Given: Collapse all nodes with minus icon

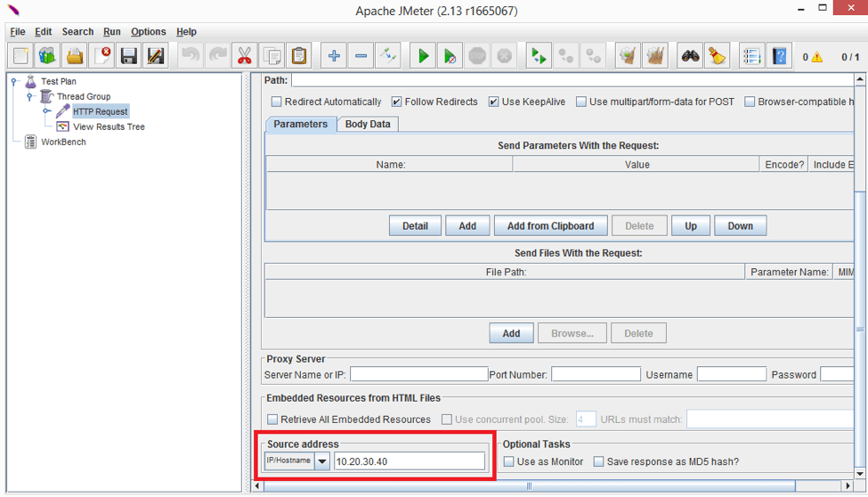Looking at the screenshot, I should tap(361, 56).
